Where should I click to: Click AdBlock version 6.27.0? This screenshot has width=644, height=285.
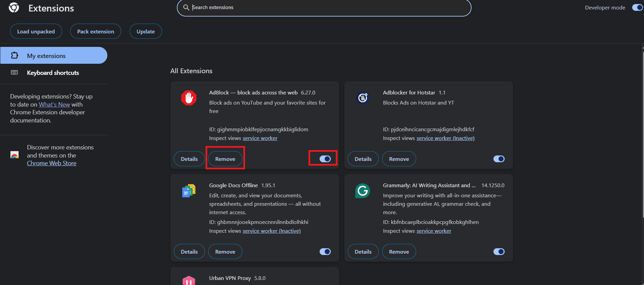pos(308,93)
